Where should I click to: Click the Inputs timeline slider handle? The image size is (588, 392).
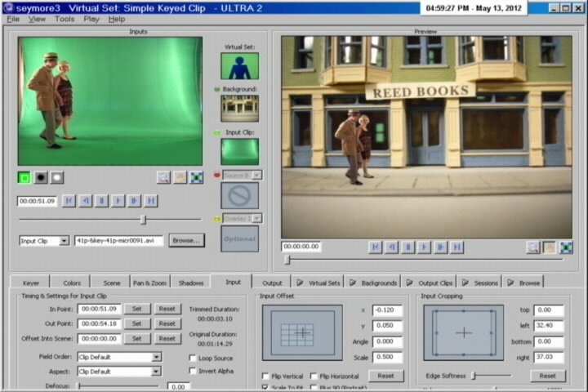pyautogui.click(x=143, y=220)
